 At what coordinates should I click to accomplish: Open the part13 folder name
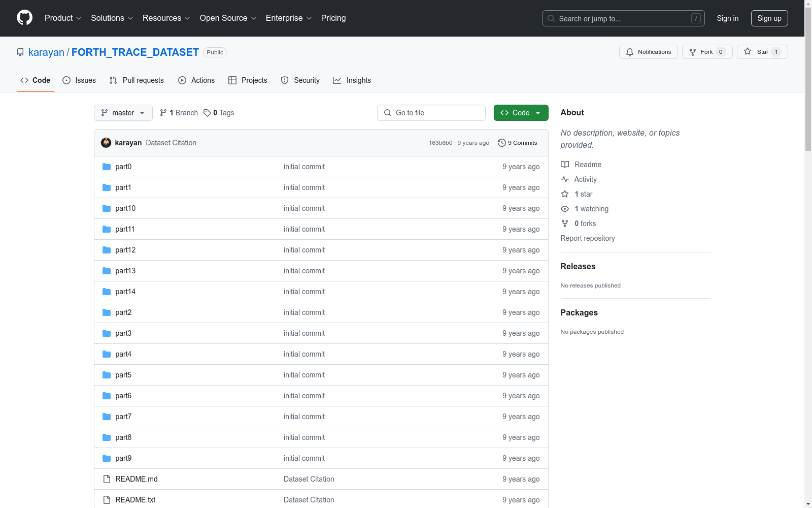tap(125, 271)
